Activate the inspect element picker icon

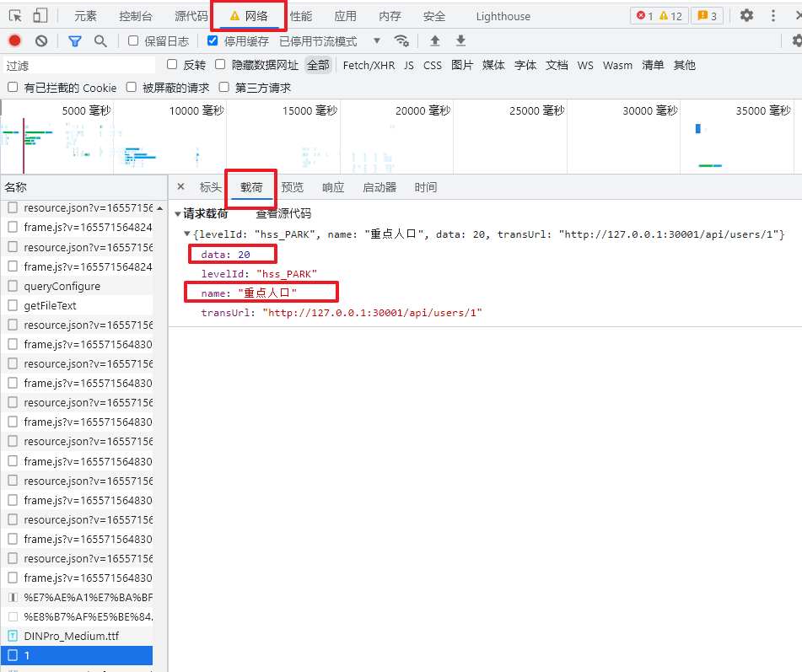[x=15, y=16]
